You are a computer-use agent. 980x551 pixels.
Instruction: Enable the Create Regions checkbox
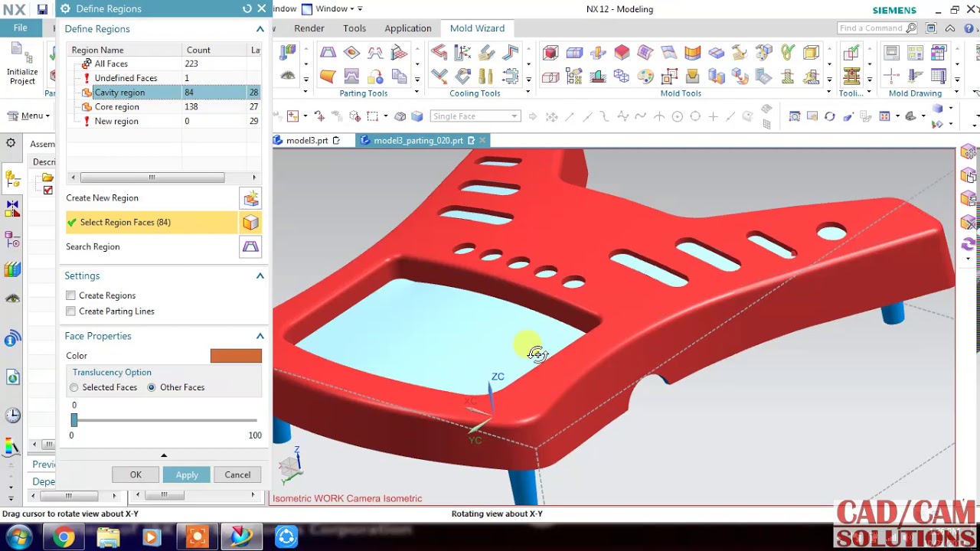click(70, 295)
